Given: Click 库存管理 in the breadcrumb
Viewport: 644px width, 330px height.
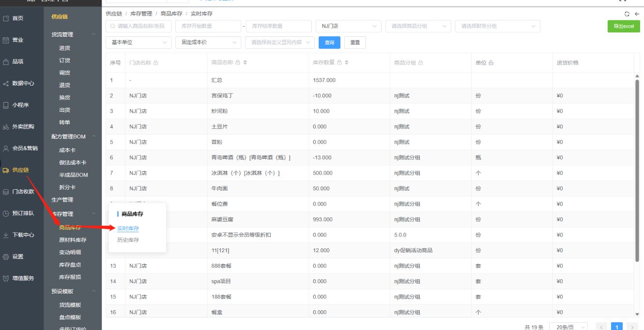Looking at the screenshot, I should pos(141,14).
